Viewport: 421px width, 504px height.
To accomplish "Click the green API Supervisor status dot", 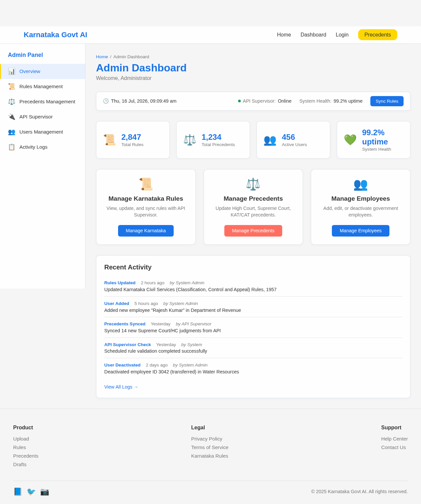I will [x=239, y=101].
